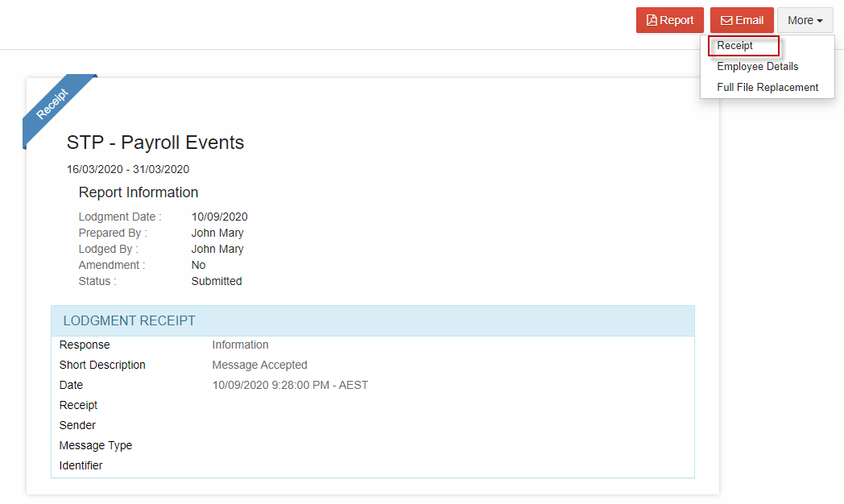Click lodgment date value 10/09/2020
The height and width of the screenshot is (504, 844).
click(219, 217)
